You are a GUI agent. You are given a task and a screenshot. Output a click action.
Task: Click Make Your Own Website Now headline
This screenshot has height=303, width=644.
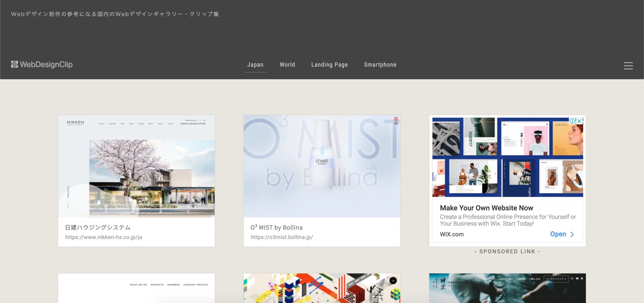pyautogui.click(x=487, y=208)
